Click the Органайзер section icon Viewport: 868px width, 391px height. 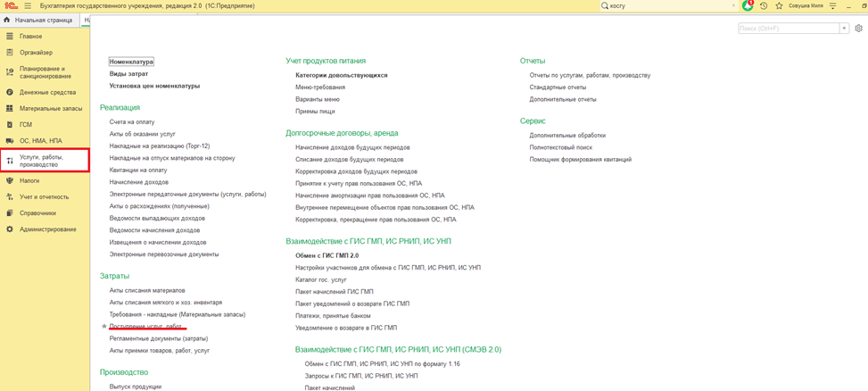pyautogui.click(x=10, y=53)
